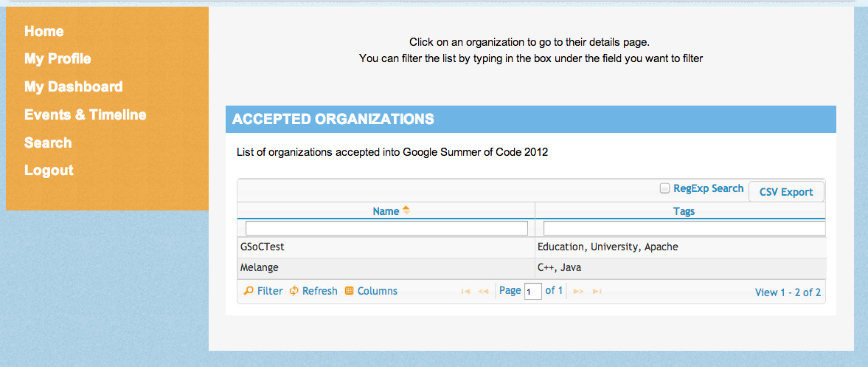This screenshot has height=367, width=868.
Task: Export the list with CSV Export
Action: click(786, 192)
